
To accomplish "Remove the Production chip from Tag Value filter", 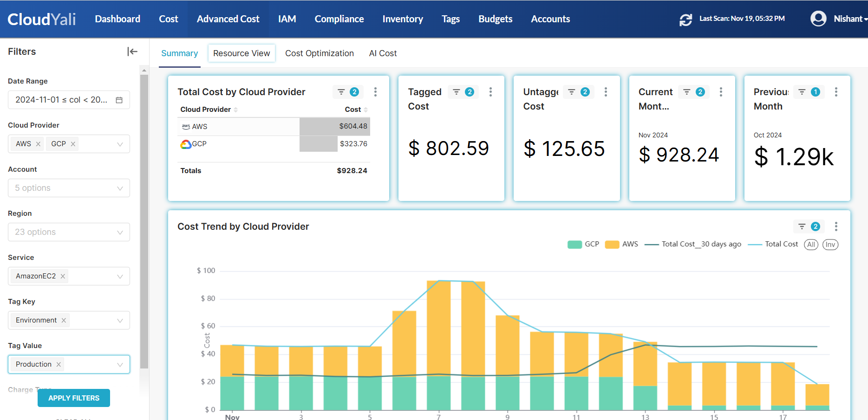I will pyautogui.click(x=59, y=364).
